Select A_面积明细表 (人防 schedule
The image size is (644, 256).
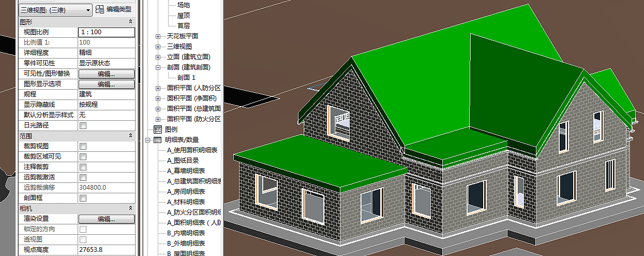coord(194,223)
